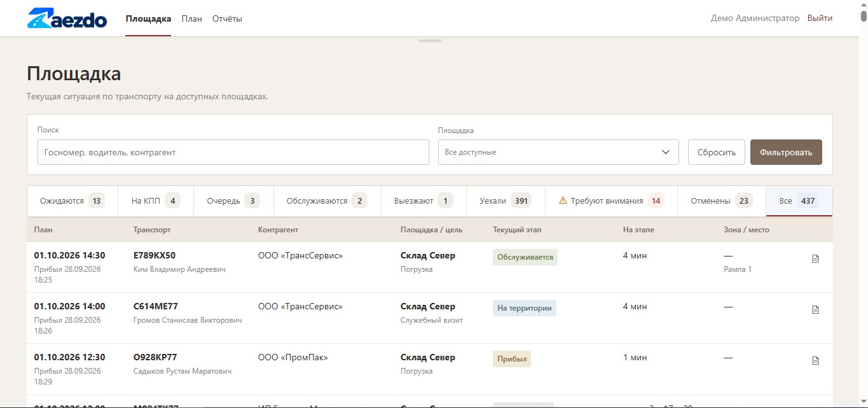Show the Отменены status tab
This screenshot has width=868, height=408.
click(x=722, y=201)
